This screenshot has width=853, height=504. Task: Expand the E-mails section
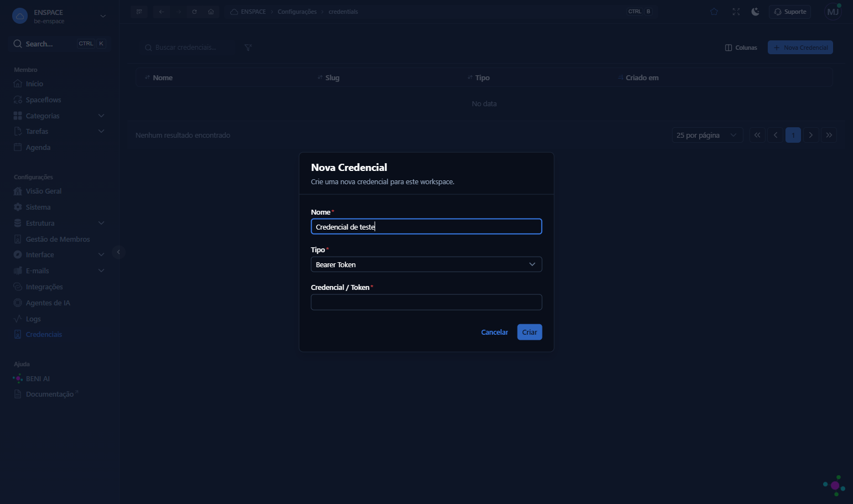point(101,271)
